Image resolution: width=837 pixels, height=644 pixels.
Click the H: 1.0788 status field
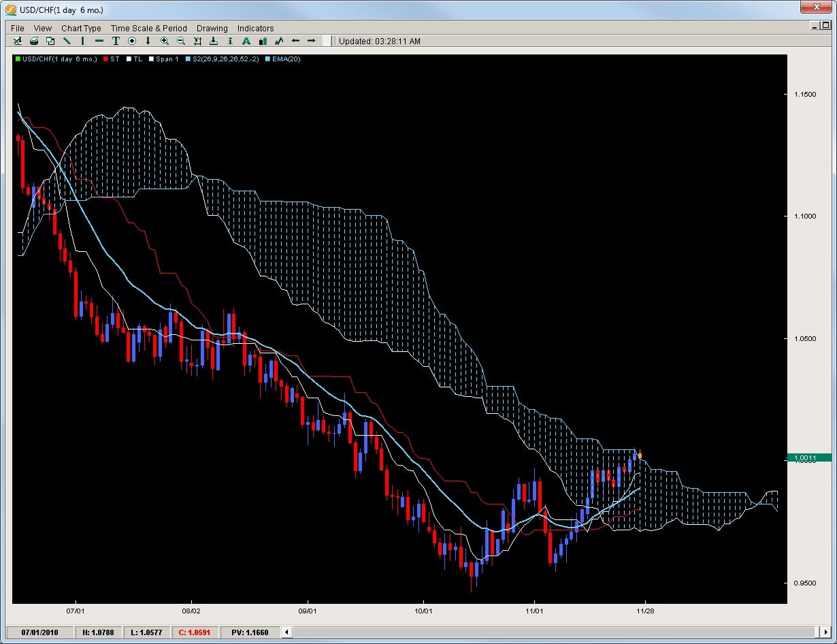(x=97, y=632)
